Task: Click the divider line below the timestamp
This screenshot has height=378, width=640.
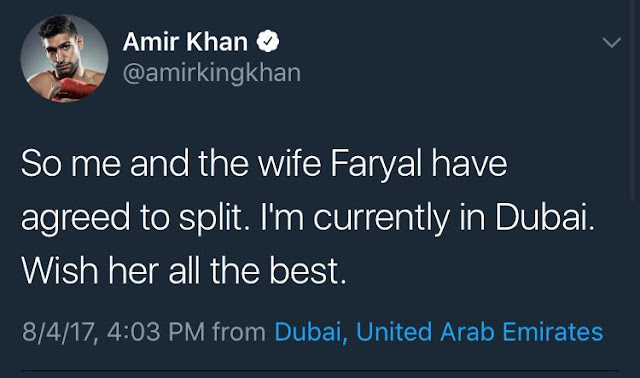Action: coord(320,371)
